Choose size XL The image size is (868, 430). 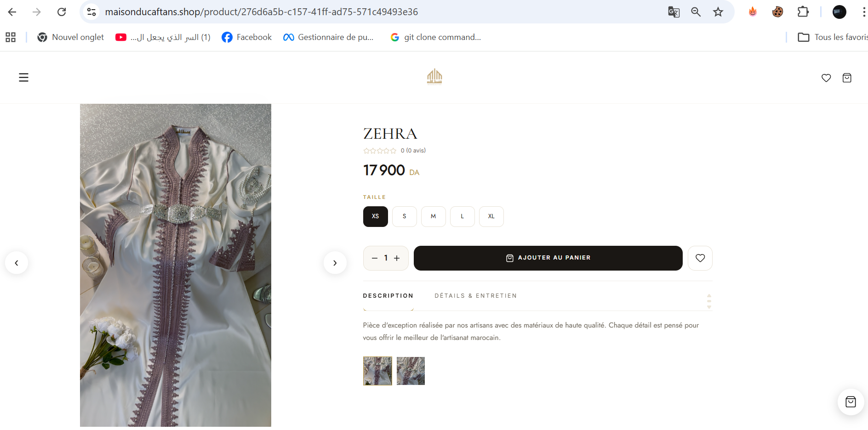(x=491, y=216)
